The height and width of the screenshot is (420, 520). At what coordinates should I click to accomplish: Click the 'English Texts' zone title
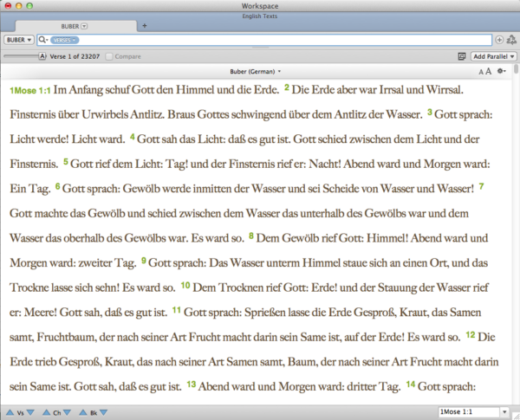pyautogui.click(x=260, y=16)
